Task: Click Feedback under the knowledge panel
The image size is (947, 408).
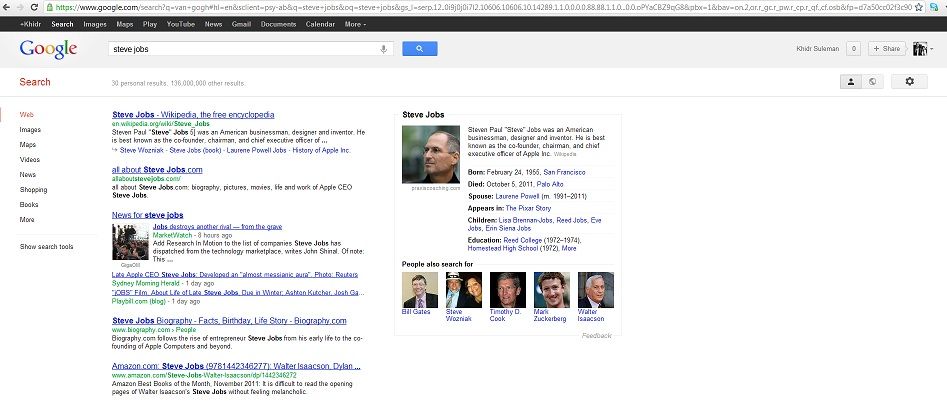Action: click(597, 336)
